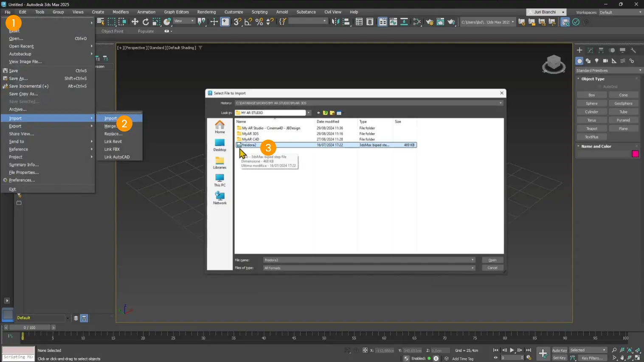This screenshot has height=362, width=644.
Task: Choose Link FBX in Import submenu
Action: (112, 149)
